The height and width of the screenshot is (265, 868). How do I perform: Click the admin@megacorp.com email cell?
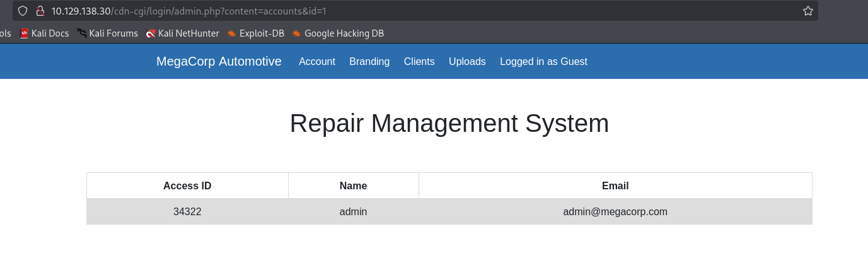click(x=615, y=212)
